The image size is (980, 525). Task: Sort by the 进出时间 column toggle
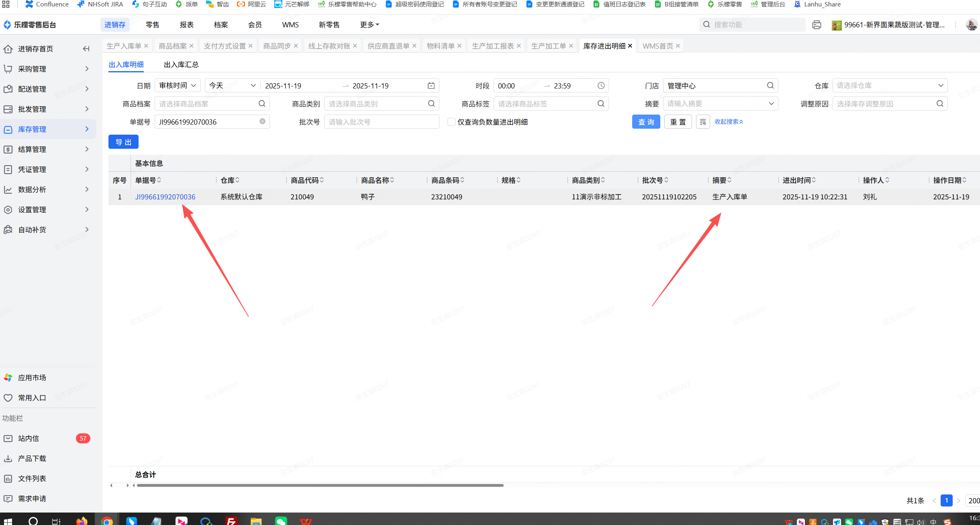[x=814, y=180]
